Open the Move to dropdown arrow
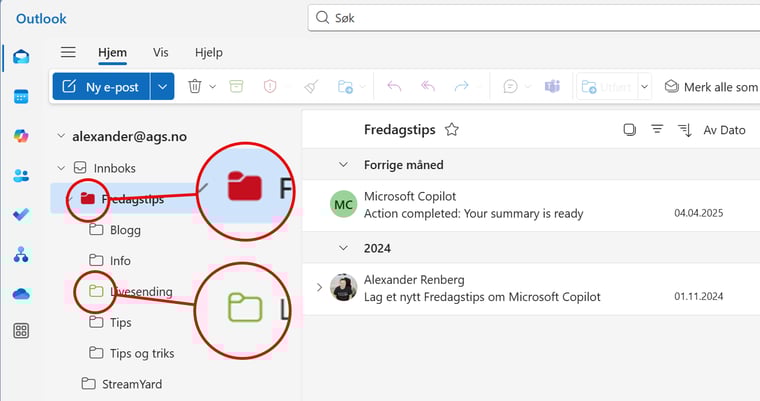 (362, 87)
